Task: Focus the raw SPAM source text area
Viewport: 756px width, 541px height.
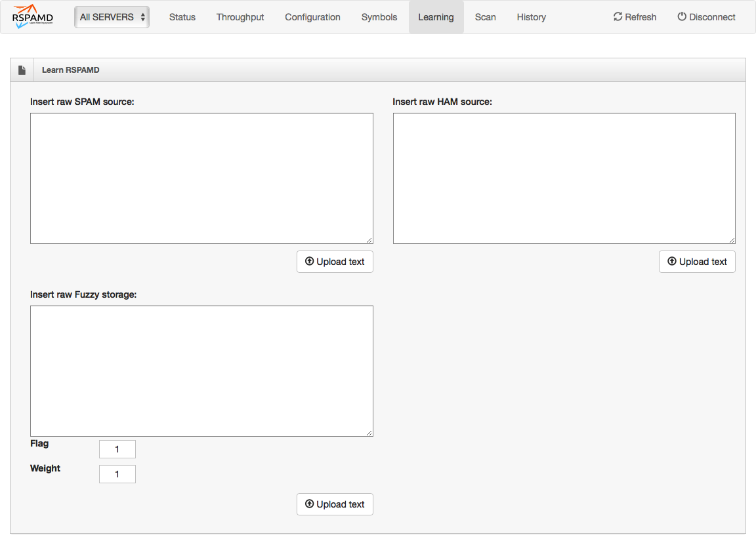Action: [201, 178]
